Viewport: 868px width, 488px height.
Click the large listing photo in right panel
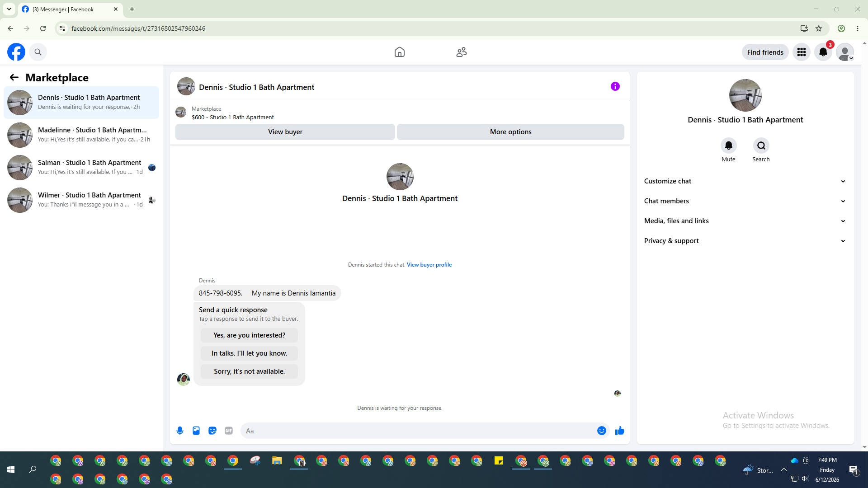(745, 95)
